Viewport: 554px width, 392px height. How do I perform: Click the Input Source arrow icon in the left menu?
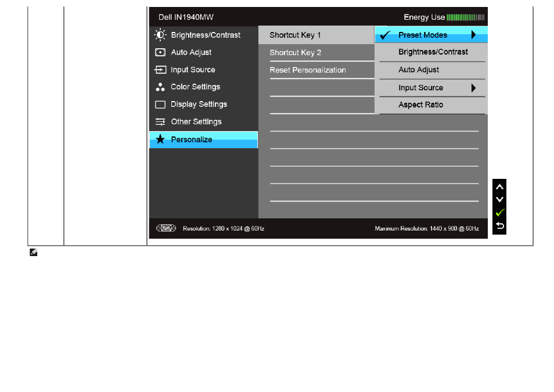point(160,70)
